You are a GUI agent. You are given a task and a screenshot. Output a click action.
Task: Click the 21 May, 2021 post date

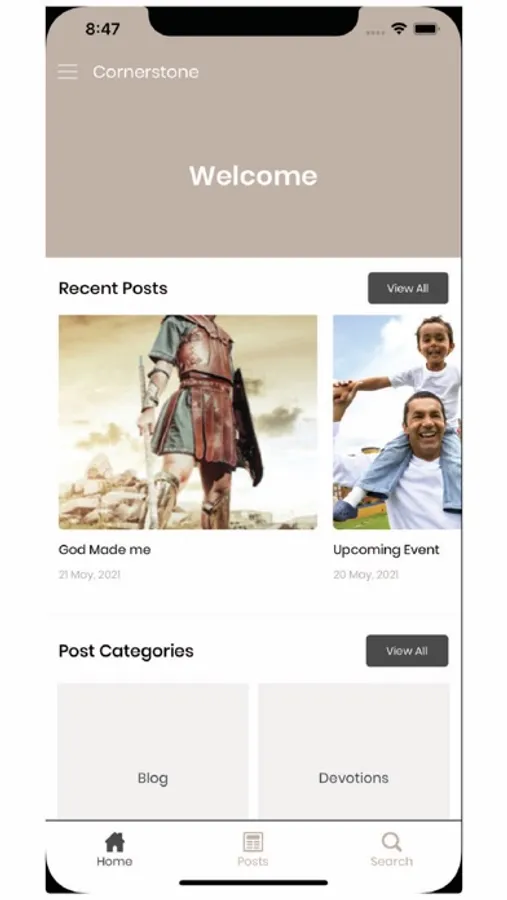90,575
